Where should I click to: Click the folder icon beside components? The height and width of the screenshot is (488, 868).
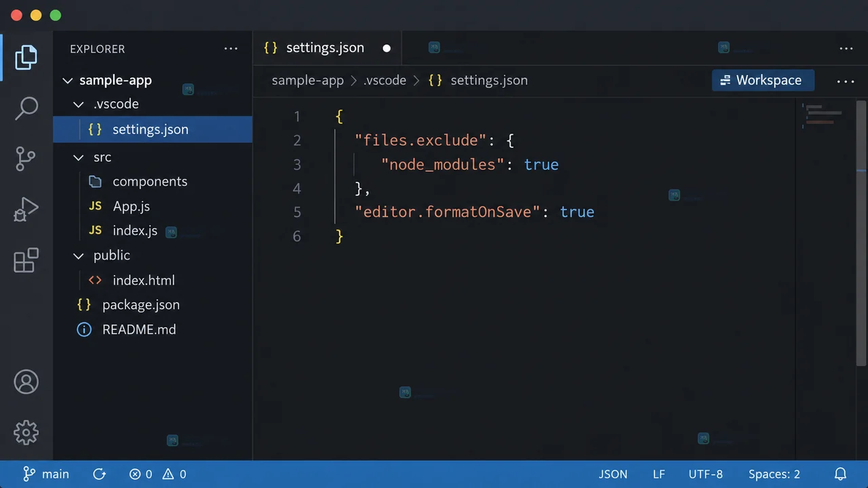click(96, 182)
